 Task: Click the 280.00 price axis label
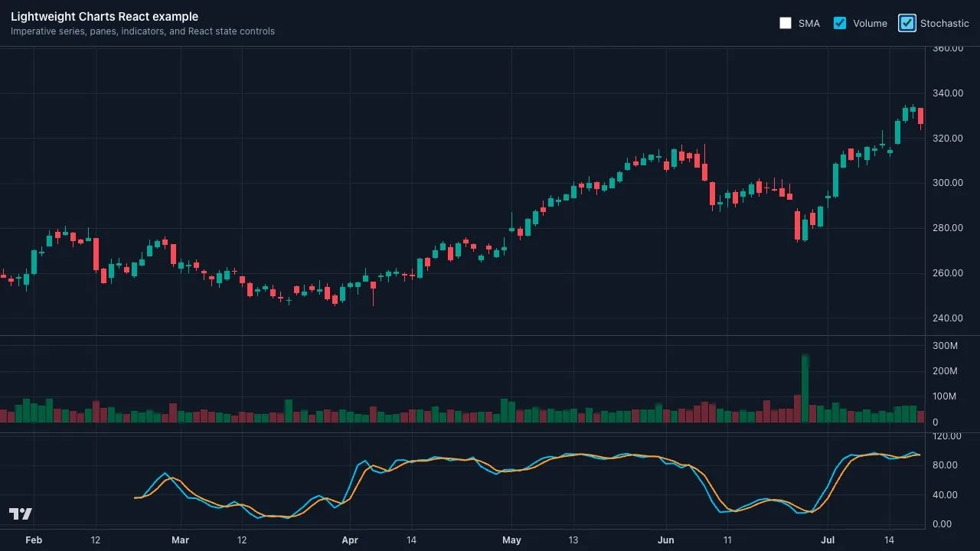[x=948, y=228]
